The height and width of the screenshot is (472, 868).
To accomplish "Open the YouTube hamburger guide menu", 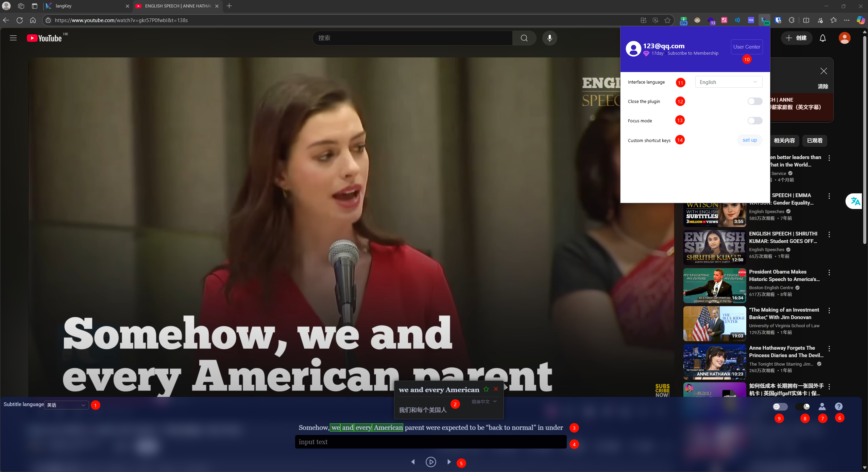I will [13, 38].
